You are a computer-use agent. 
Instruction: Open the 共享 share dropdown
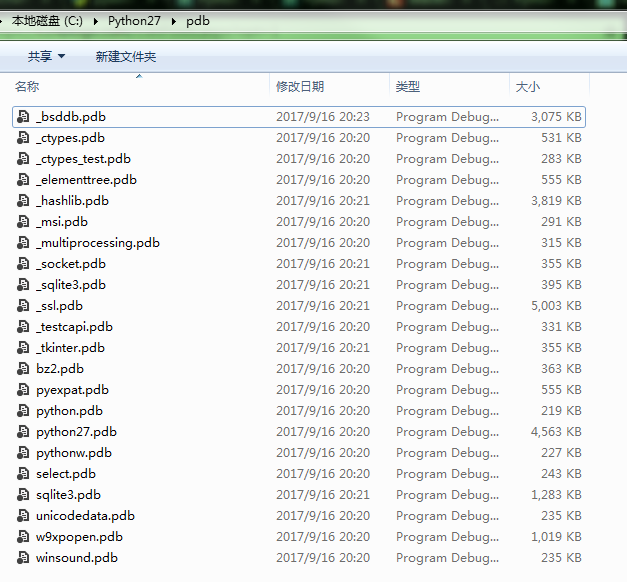(x=46, y=56)
